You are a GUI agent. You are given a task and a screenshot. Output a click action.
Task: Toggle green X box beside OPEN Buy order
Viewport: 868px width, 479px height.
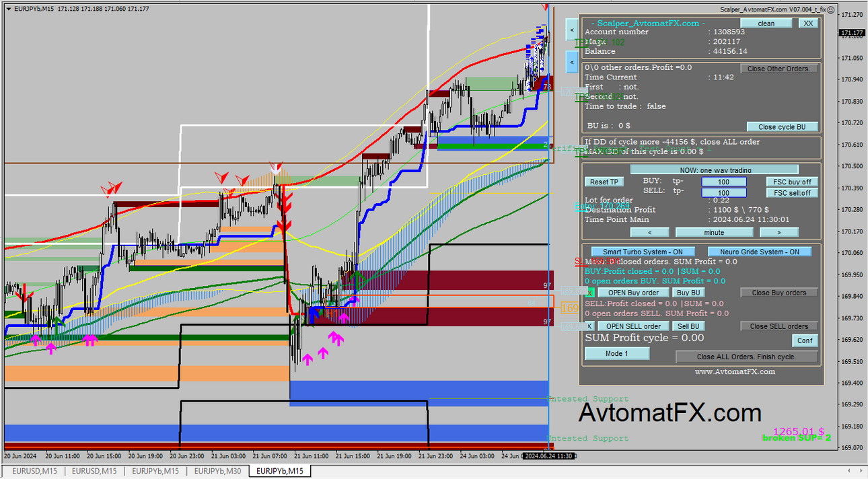point(589,293)
